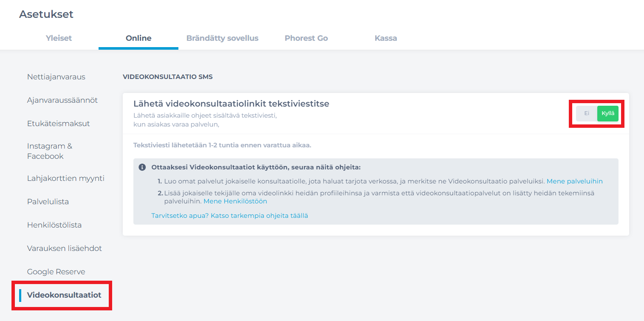Select Google Reserve sidebar item
Image resolution: width=644 pixels, height=321 pixels.
coord(56,272)
